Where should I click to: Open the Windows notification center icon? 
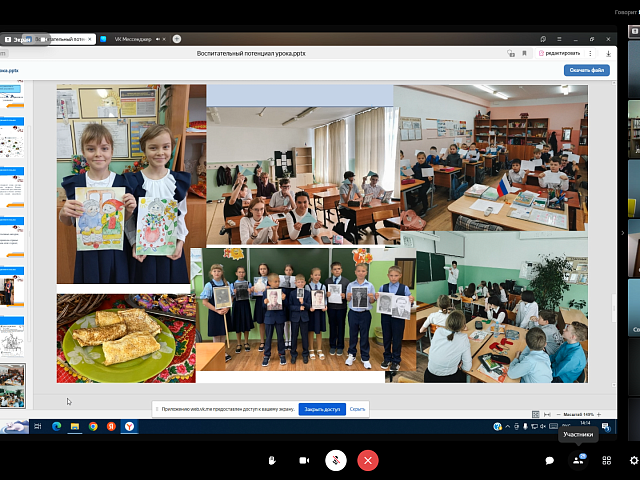tap(606, 427)
